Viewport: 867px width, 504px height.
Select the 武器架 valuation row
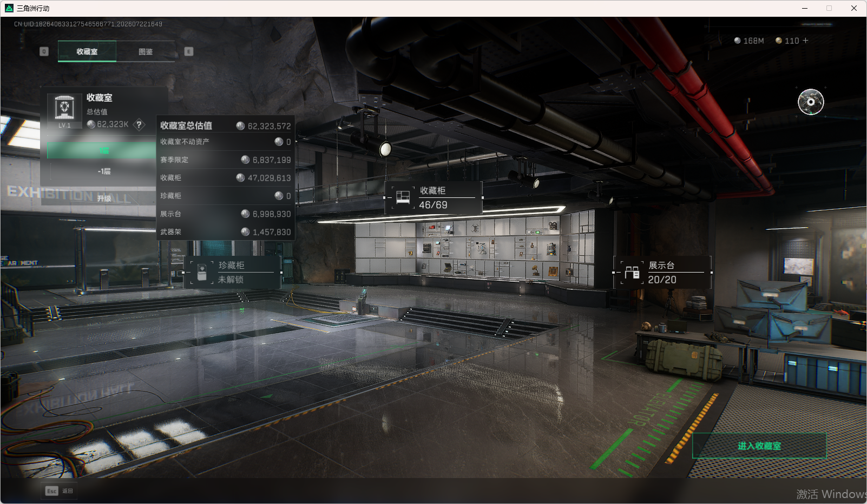coord(226,231)
